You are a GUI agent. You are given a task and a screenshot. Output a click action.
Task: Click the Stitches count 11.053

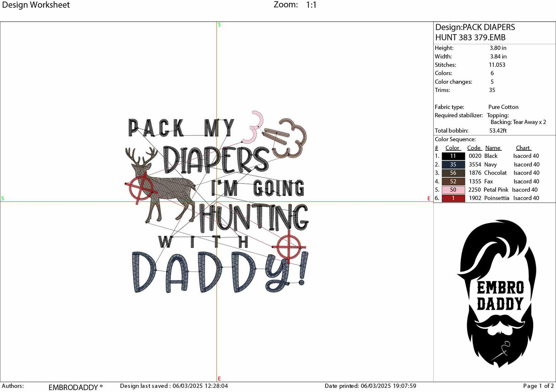[497, 65]
